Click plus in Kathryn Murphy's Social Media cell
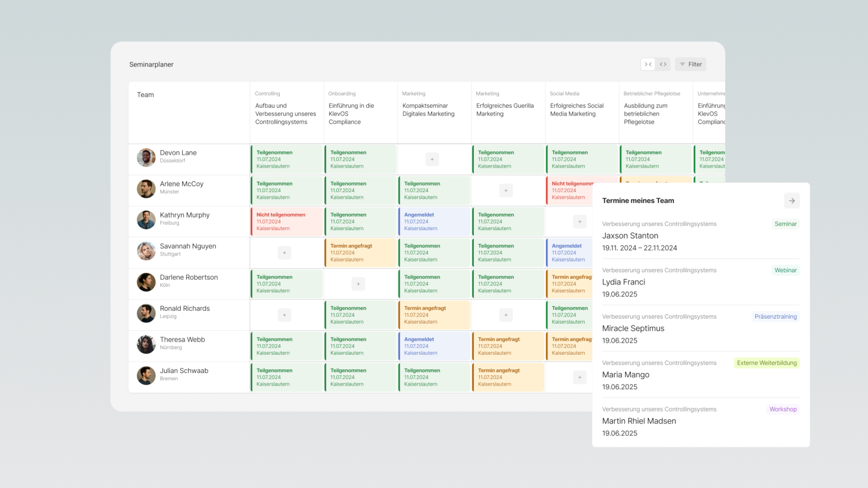This screenshot has height=488, width=868. click(579, 221)
